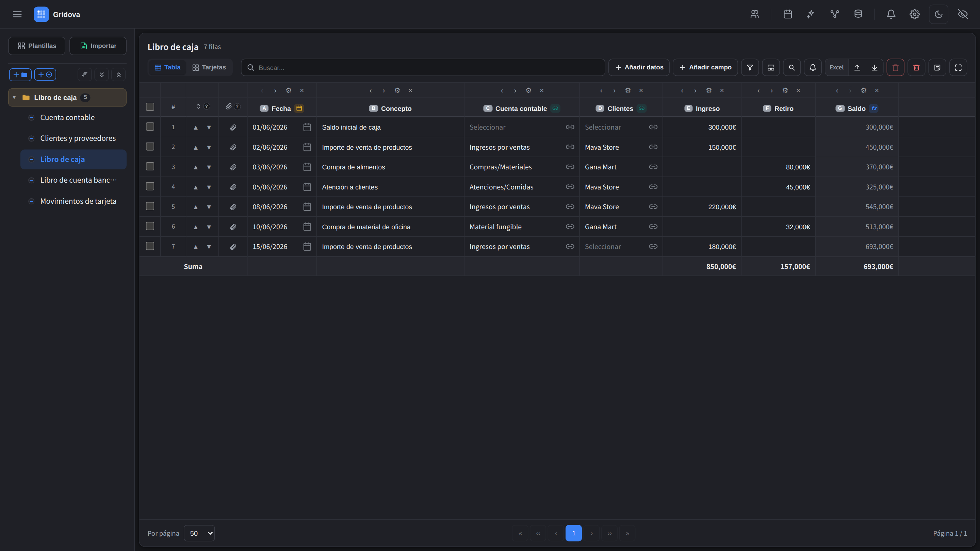The height and width of the screenshot is (551, 980).
Task: Click the add table button in sidebar
Action: point(45,74)
